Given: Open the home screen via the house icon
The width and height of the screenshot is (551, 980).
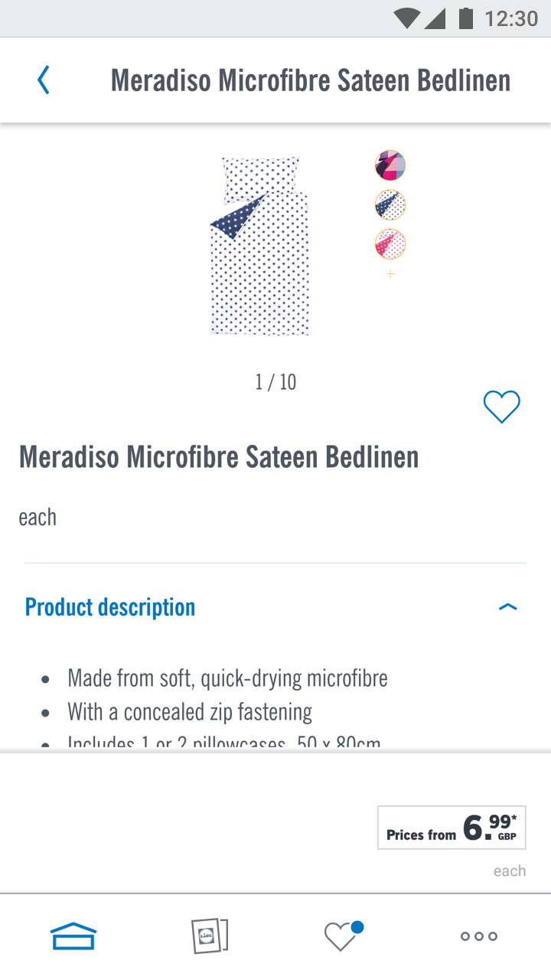Looking at the screenshot, I should tap(73, 935).
